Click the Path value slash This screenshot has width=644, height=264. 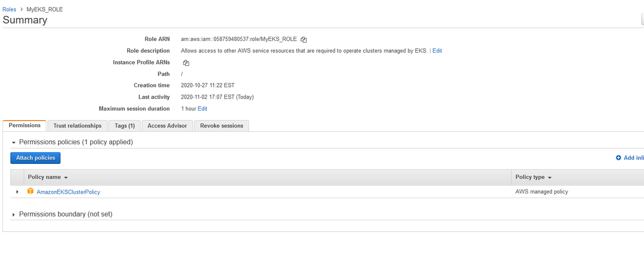pos(182,74)
